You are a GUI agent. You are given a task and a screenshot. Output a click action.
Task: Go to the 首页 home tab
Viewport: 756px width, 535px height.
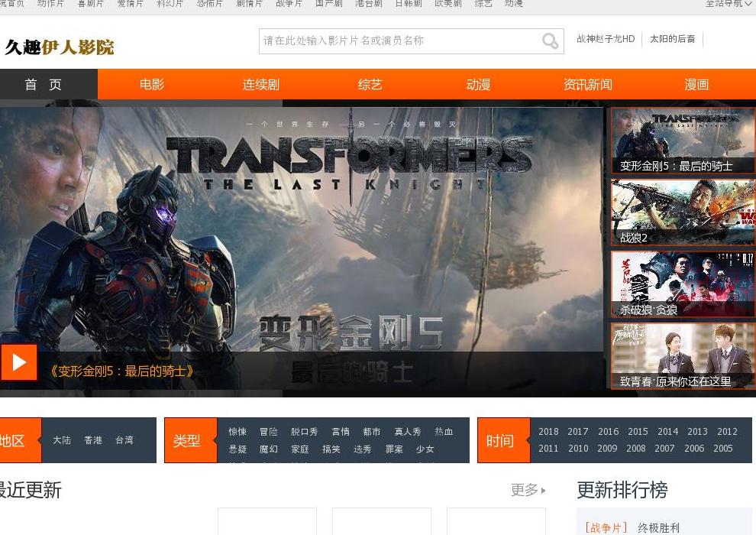[x=49, y=84]
